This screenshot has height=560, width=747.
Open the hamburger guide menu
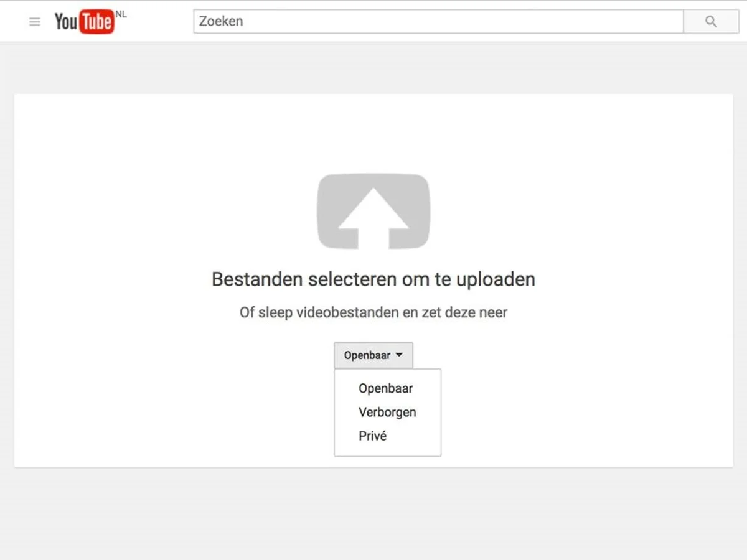coord(35,22)
